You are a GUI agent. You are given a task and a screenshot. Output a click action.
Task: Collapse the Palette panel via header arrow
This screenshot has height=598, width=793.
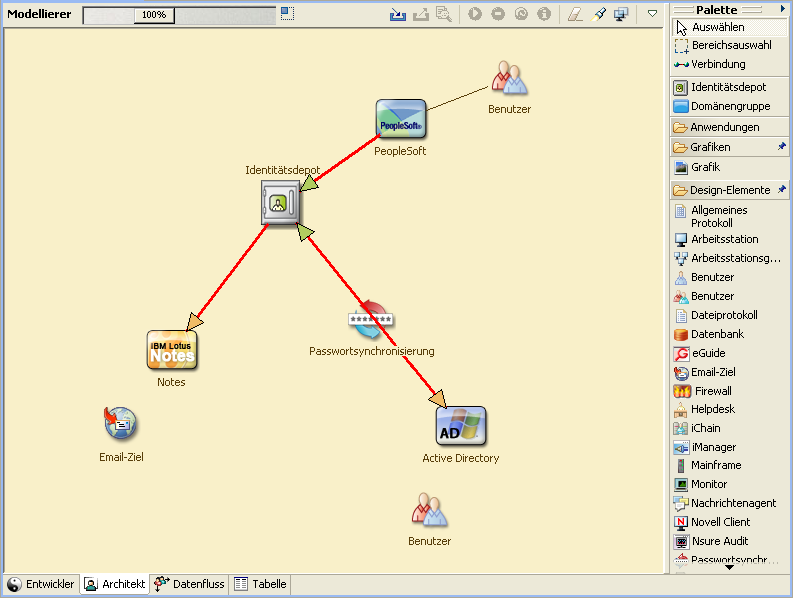tap(782, 9)
